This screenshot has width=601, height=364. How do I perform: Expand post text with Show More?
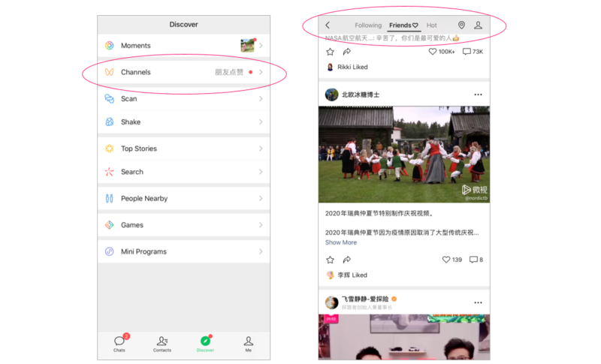(341, 242)
